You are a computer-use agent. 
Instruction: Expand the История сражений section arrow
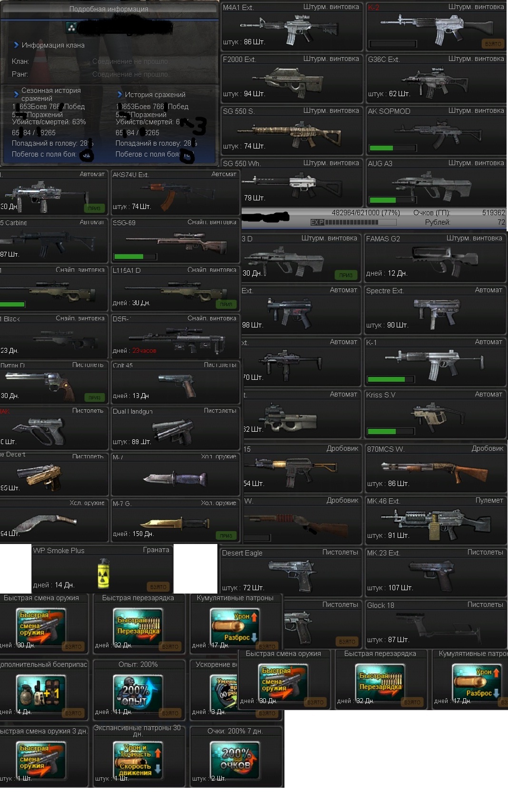click(120, 95)
